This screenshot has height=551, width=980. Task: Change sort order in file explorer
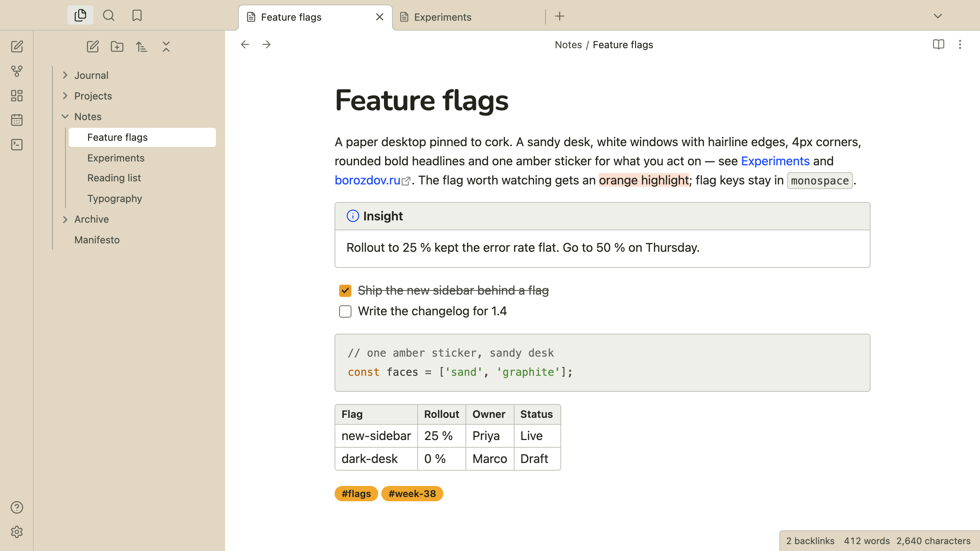point(142,47)
